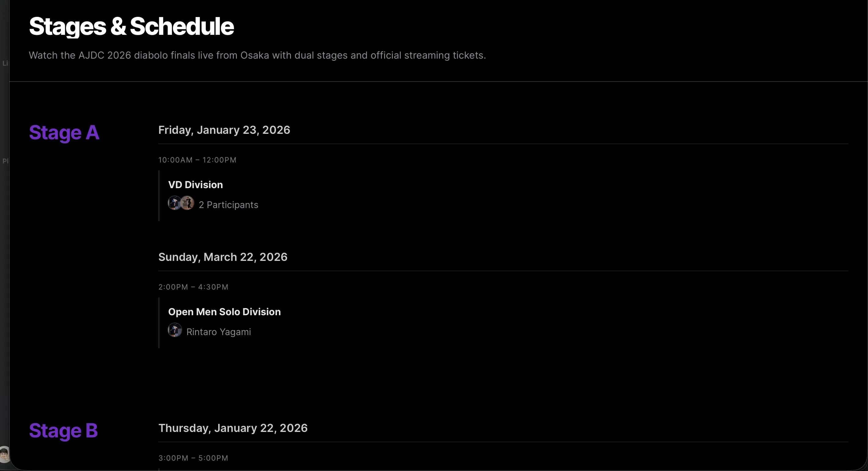The image size is (868, 471).
Task: Open the VD Division event
Action: 195,185
